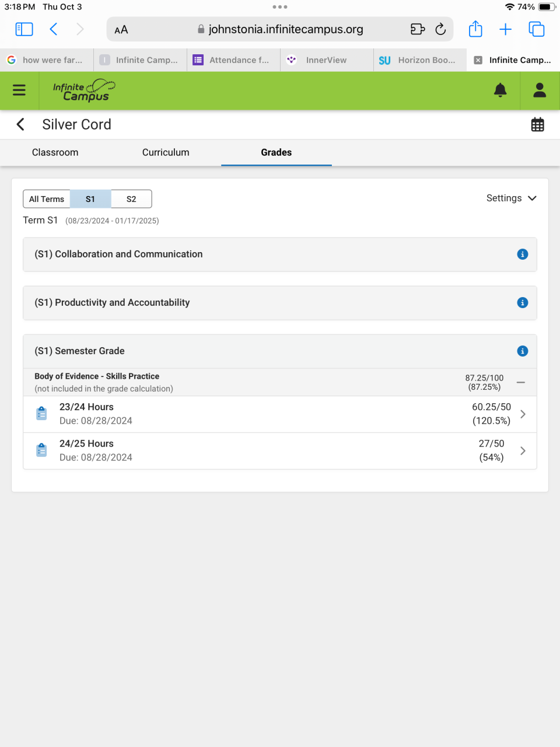560x747 pixels.
Task: Click the Silver Cord course title
Action: point(76,124)
